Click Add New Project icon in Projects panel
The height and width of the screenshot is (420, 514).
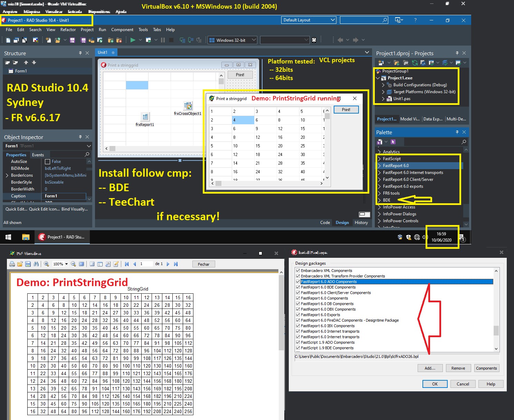[x=381, y=62]
